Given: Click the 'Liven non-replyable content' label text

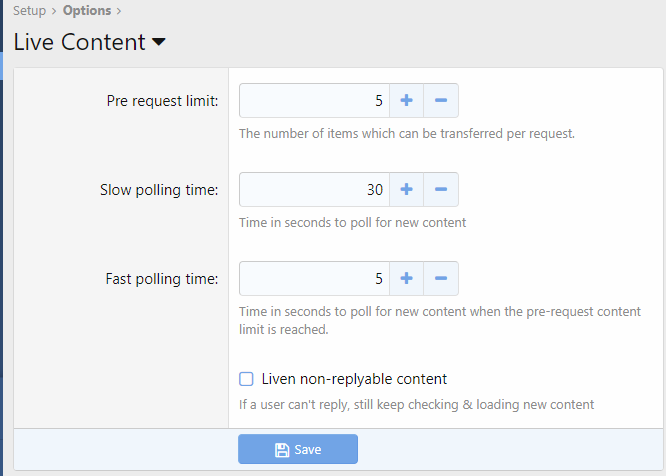Looking at the screenshot, I should (354, 379).
